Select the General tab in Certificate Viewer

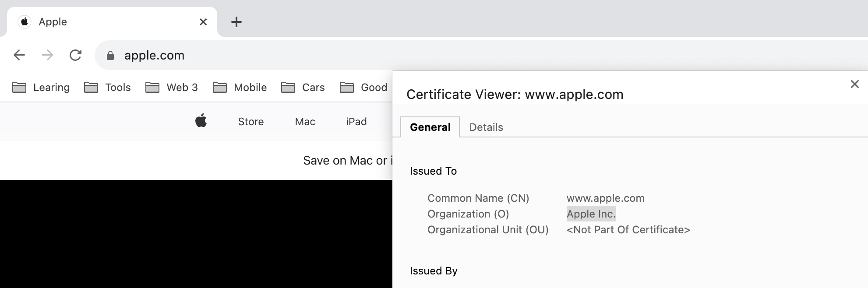tap(430, 127)
